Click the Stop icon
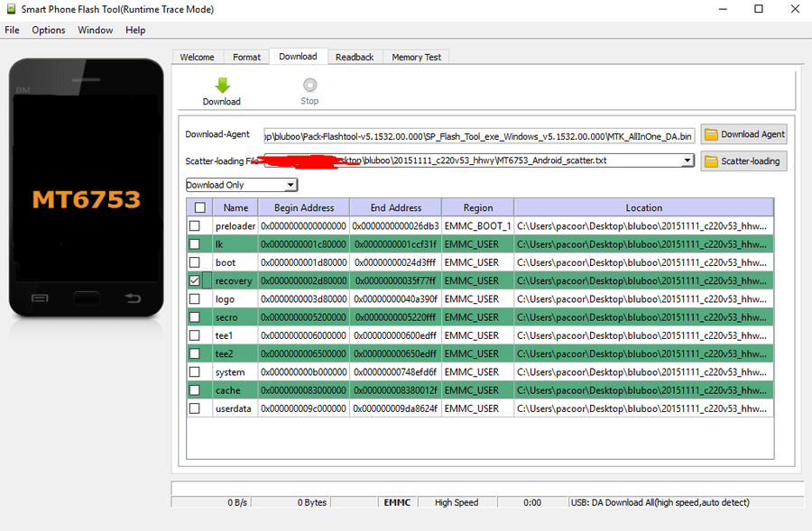The image size is (812, 531). [x=309, y=85]
